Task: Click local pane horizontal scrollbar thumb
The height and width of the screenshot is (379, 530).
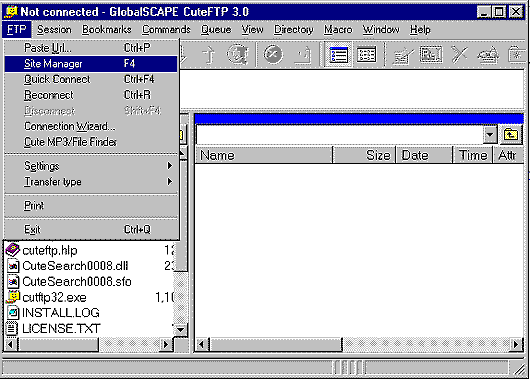Action: point(58,344)
